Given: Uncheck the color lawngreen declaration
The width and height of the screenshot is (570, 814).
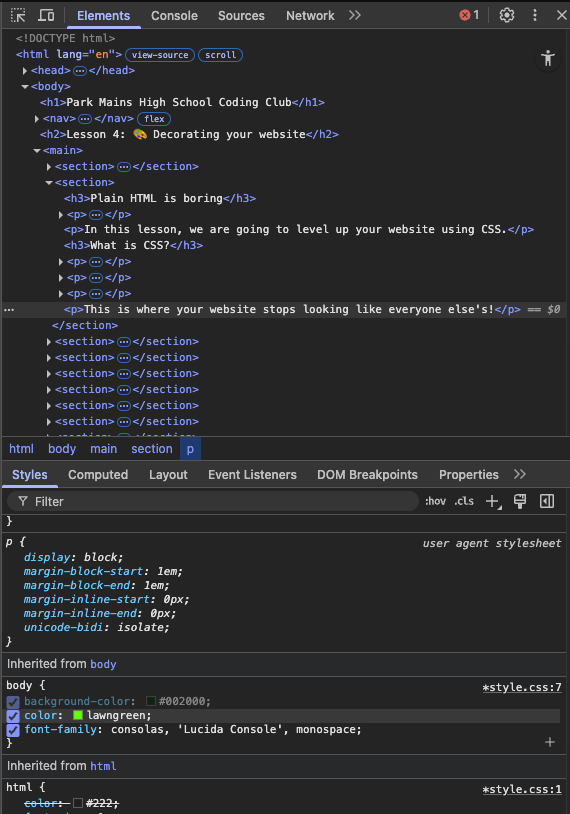Looking at the screenshot, I should pos(13,716).
